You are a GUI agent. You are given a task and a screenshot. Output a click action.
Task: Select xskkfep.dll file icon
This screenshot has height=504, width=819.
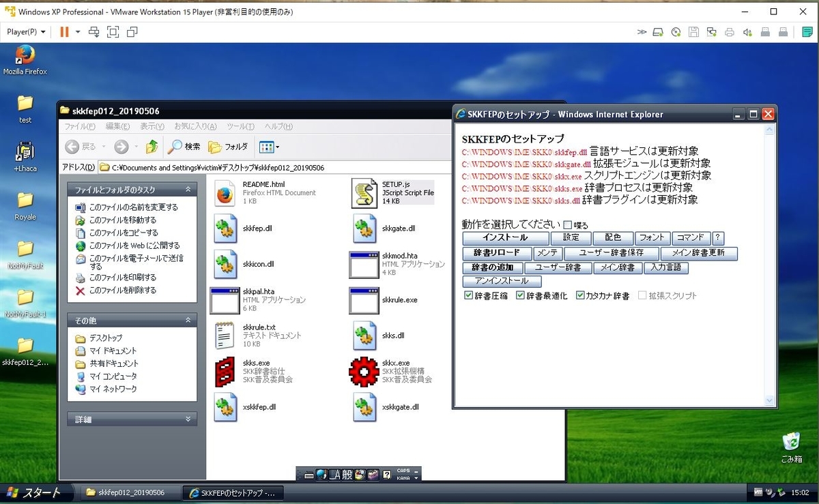point(225,407)
